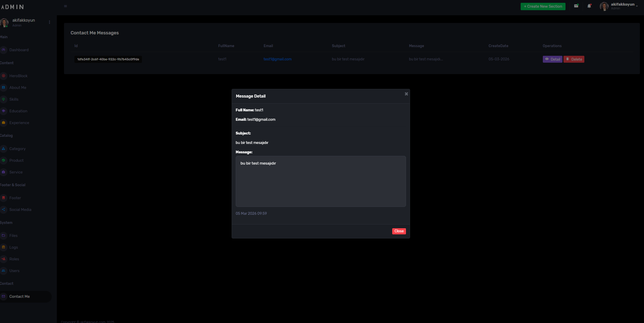Click the Create New Section button
The image size is (644, 323).
point(543,6)
